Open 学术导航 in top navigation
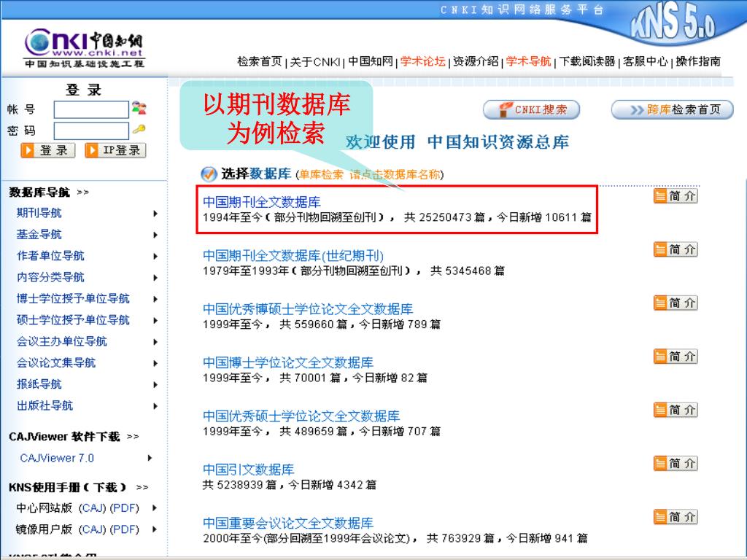Image resolution: width=747 pixels, height=560 pixels. (x=528, y=61)
